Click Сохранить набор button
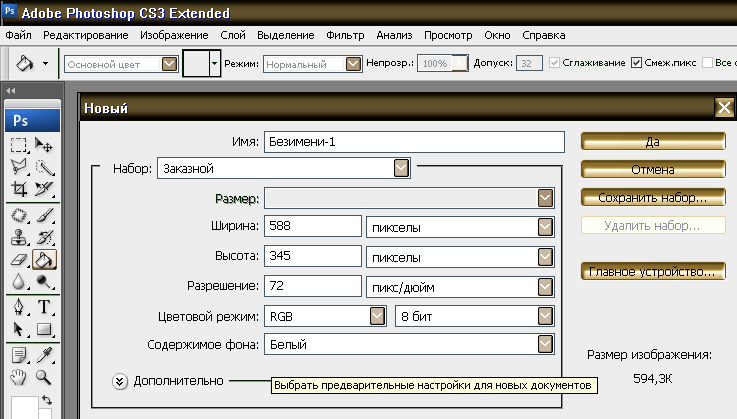The image size is (737, 419). (x=653, y=198)
